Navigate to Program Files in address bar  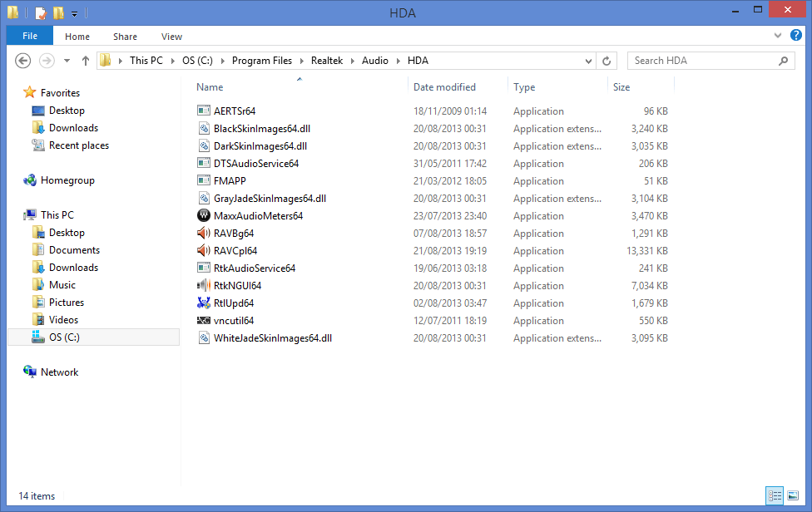coord(261,61)
